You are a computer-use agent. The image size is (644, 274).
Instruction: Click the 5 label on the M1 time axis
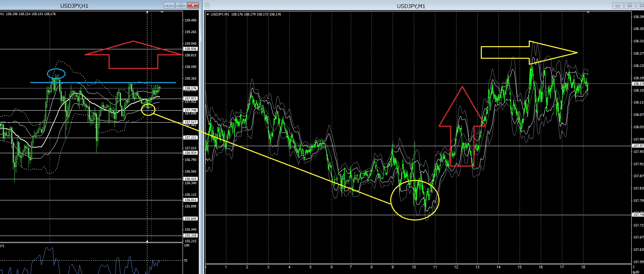tap(311, 267)
